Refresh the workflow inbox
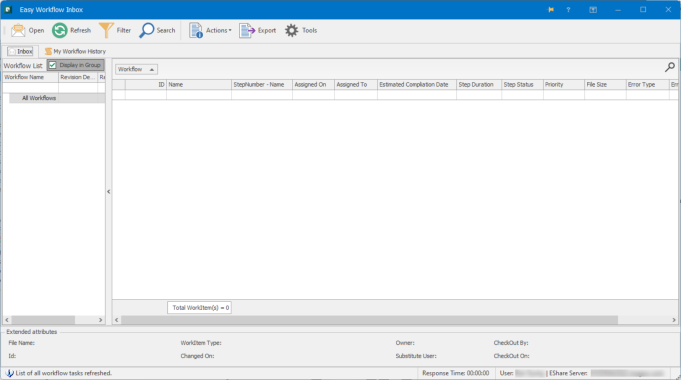 [x=72, y=30]
